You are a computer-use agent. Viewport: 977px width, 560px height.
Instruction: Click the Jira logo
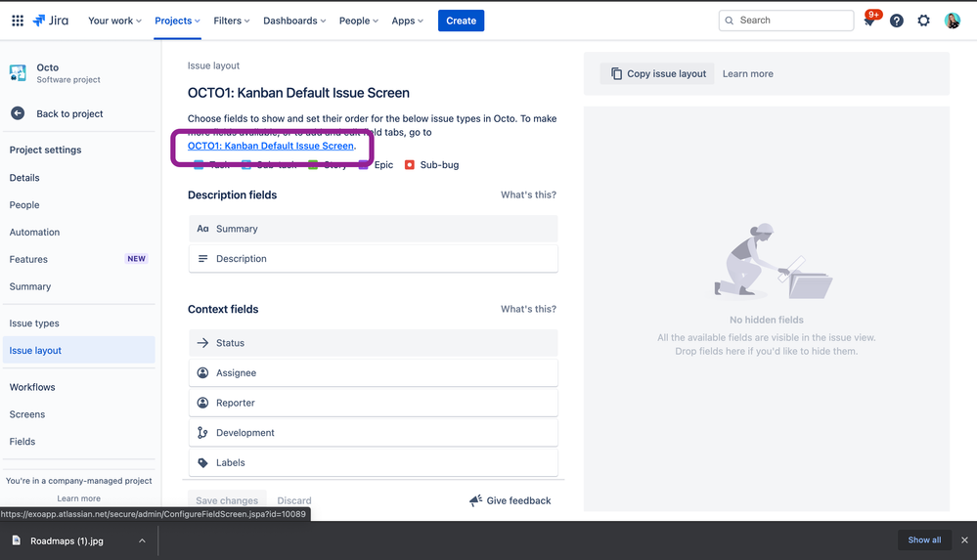coord(51,21)
